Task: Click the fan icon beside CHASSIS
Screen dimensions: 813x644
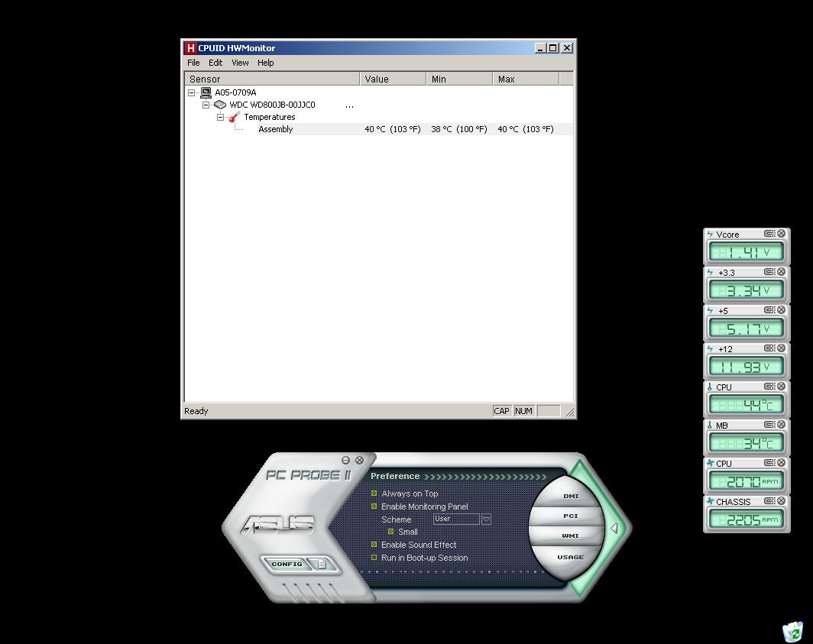Action: point(711,501)
